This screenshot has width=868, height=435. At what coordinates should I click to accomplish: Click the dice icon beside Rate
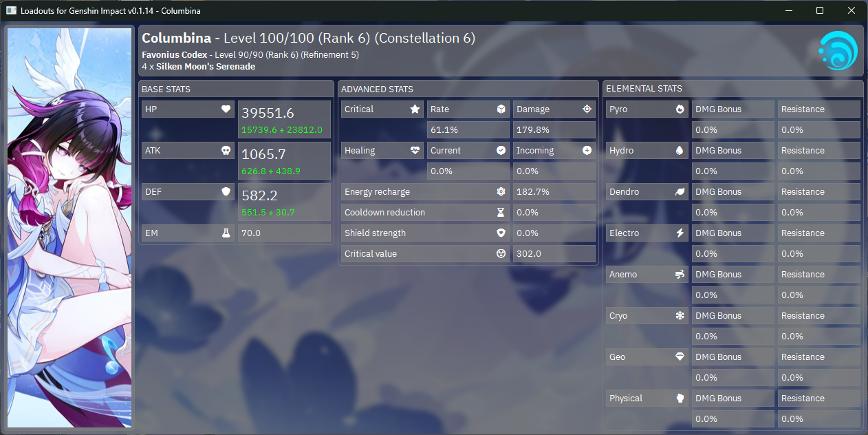(501, 109)
